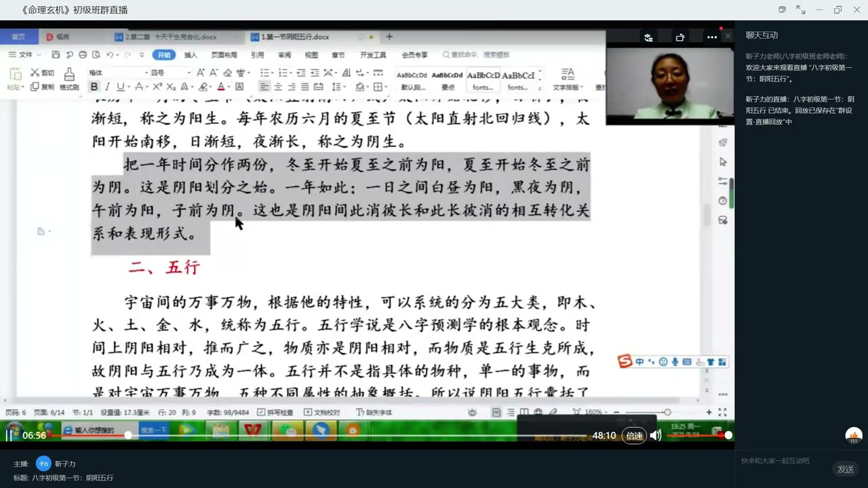
Task: Like the broadcast with the thumbs-up icon
Action: click(853, 436)
